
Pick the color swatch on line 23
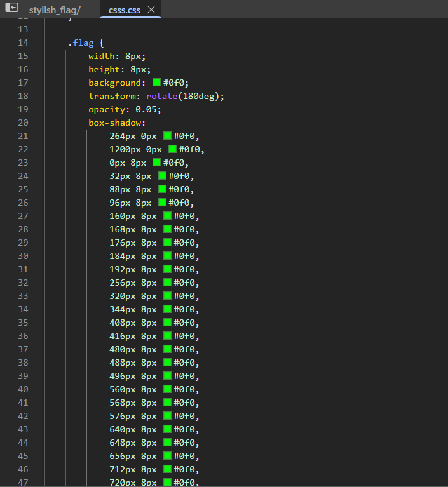[x=157, y=162]
